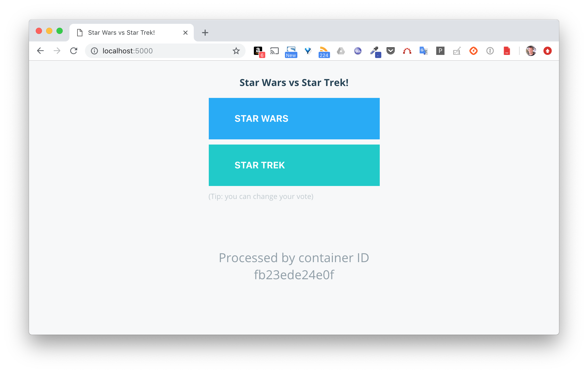
Task: Vote for STAR WARS
Action: coord(294,119)
